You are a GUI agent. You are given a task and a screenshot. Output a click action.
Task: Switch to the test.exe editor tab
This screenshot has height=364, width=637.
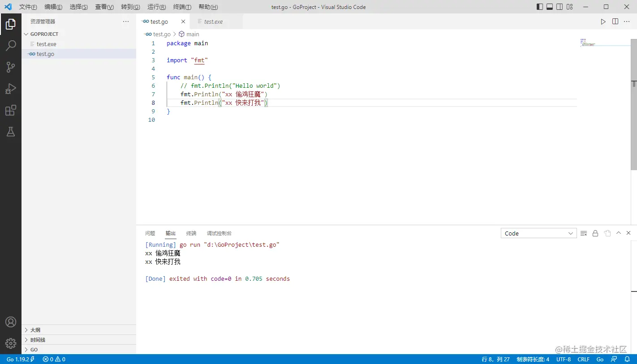click(x=216, y=21)
